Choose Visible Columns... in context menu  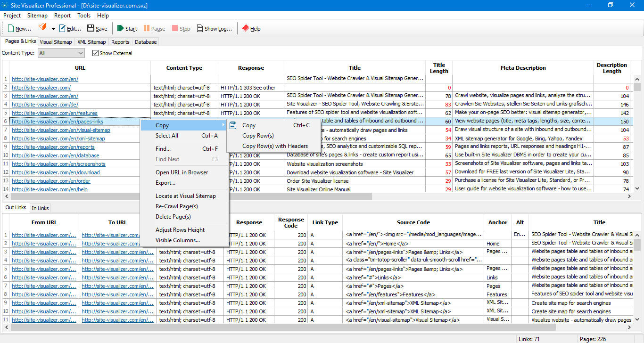pos(184,240)
